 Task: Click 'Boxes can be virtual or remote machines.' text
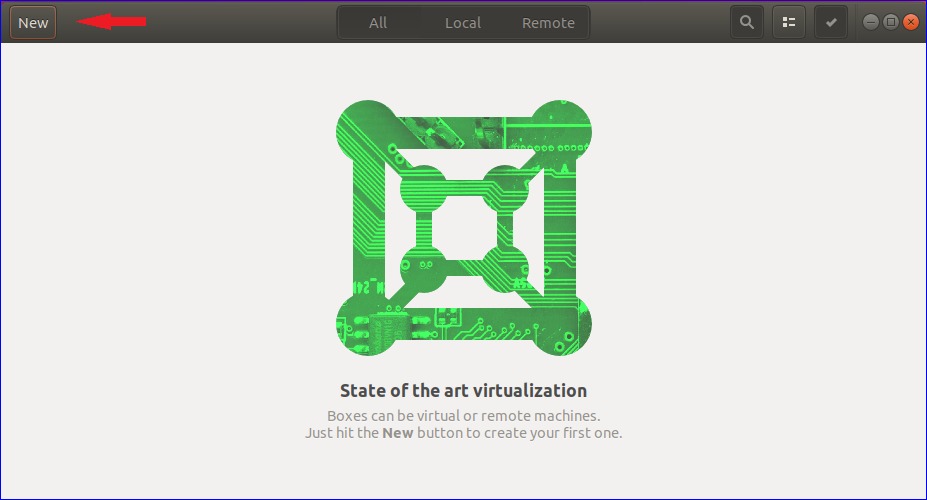[x=464, y=415]
